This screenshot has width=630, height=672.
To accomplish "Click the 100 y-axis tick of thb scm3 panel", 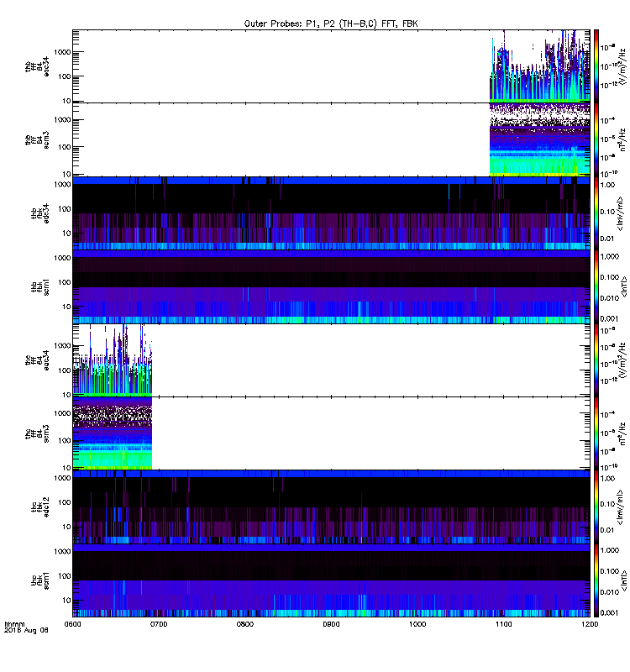I will [x=65, y=147].
